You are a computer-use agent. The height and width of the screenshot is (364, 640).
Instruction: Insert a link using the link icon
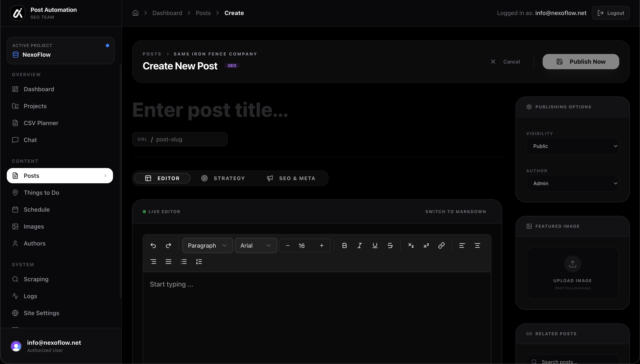441,245
